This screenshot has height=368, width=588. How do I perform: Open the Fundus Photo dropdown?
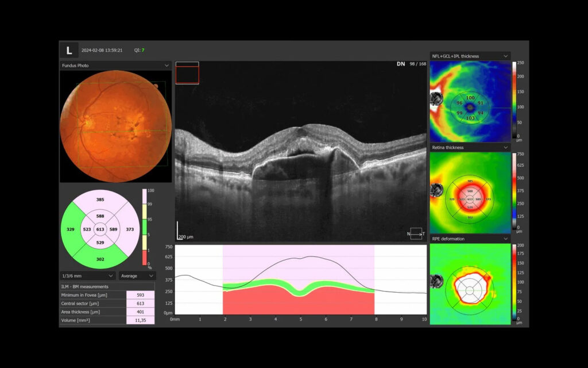coord(115,66)
